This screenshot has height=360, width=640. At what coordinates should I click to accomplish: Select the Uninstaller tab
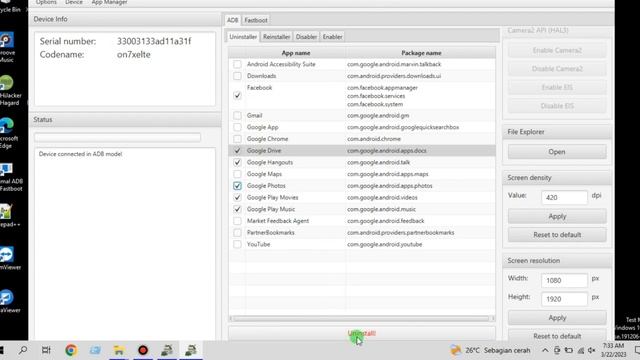pos(243,37)
